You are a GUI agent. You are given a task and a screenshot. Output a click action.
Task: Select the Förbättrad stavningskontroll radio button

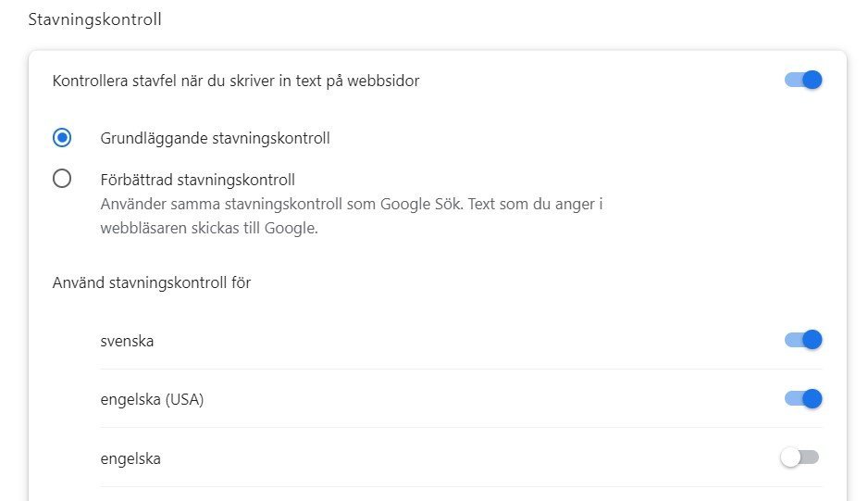(62, 179)
